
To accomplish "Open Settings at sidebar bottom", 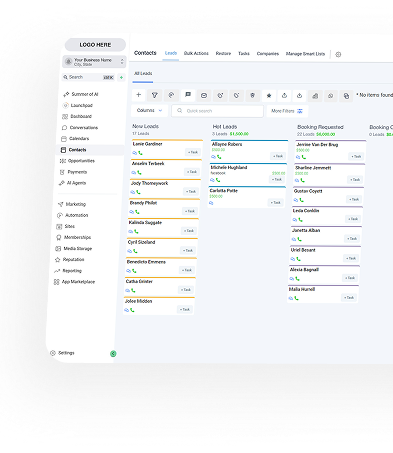I will [62, 353].
